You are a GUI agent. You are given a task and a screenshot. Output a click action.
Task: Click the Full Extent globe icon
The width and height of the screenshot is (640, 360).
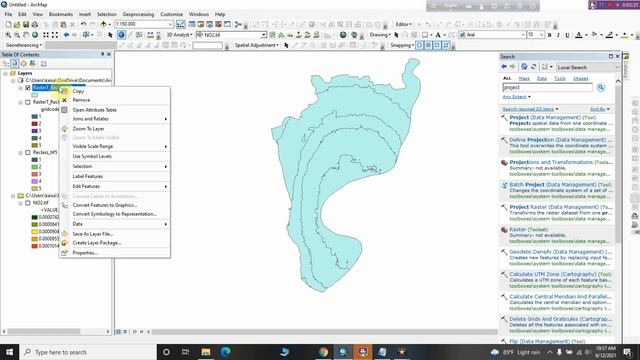coord(35,35)
